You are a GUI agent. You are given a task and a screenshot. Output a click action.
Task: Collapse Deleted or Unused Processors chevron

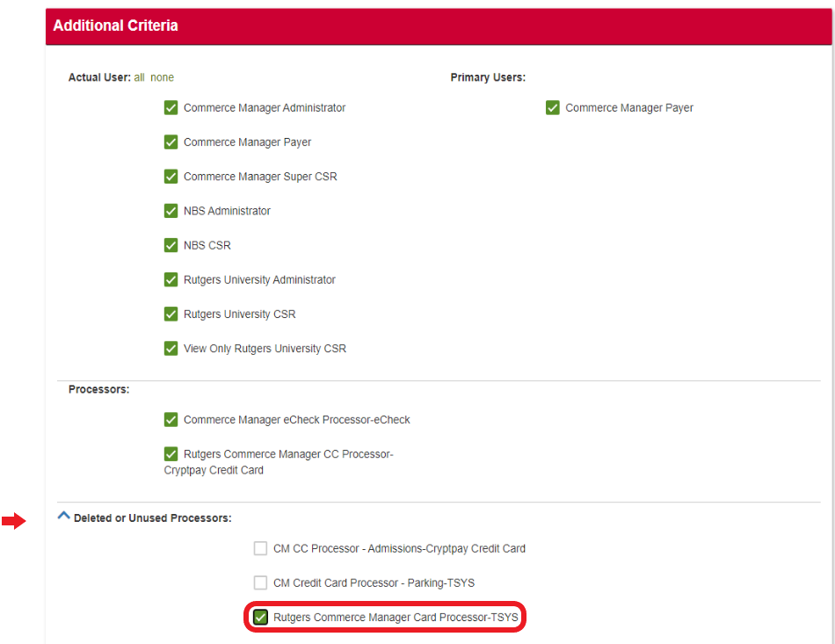(x=63, y=517)
